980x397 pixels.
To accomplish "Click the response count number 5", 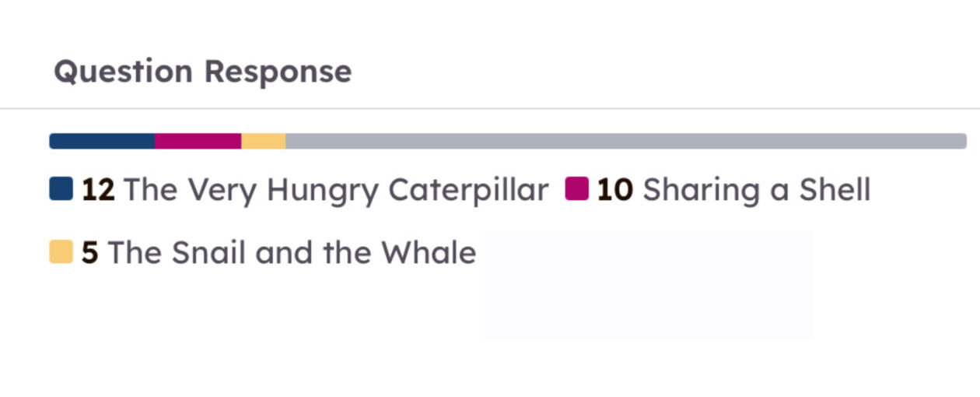I will (x=90, y=253).
